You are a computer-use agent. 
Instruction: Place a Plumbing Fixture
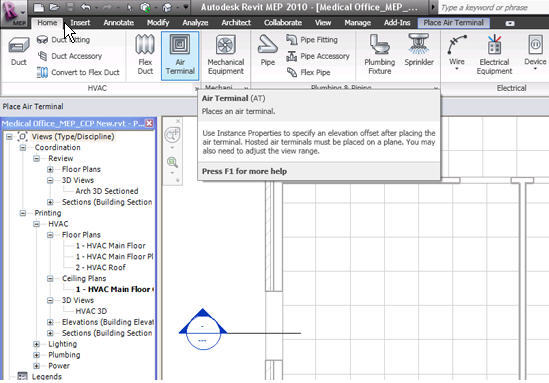point(380,55)
